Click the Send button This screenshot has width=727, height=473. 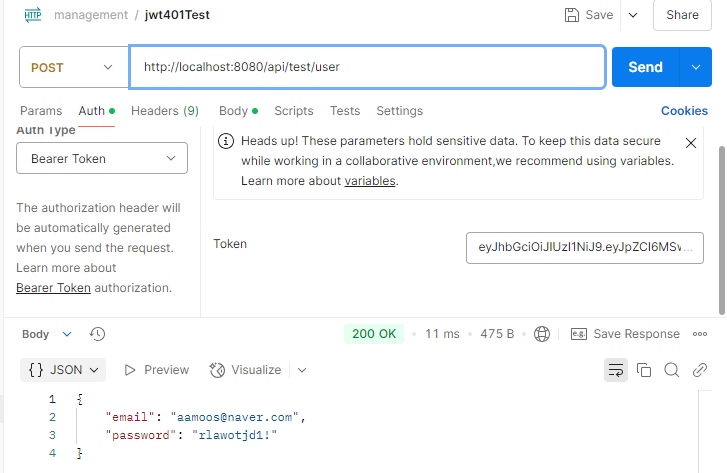(x=645, y=67)
